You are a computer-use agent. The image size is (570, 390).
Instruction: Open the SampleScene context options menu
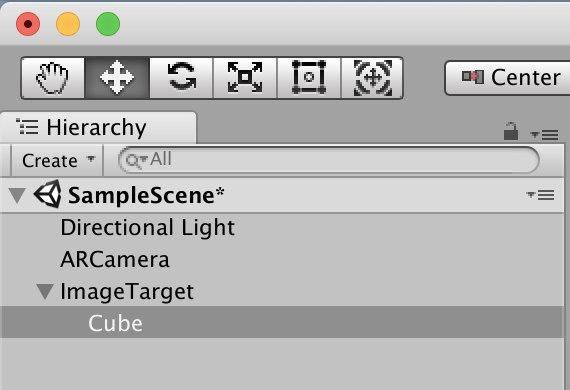coord(541,195)
